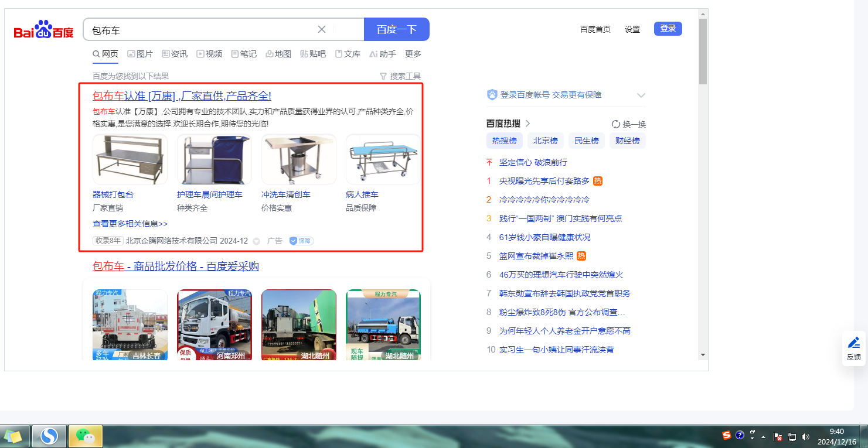This screenshot has height=448, width=868.
Task: Click the network tray icon
Action: pos(792,436)
